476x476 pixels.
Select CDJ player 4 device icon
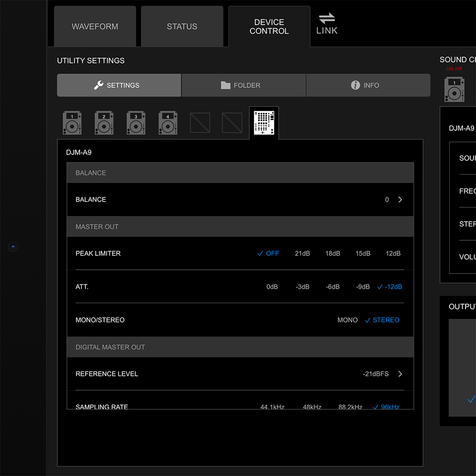[168, 123]
